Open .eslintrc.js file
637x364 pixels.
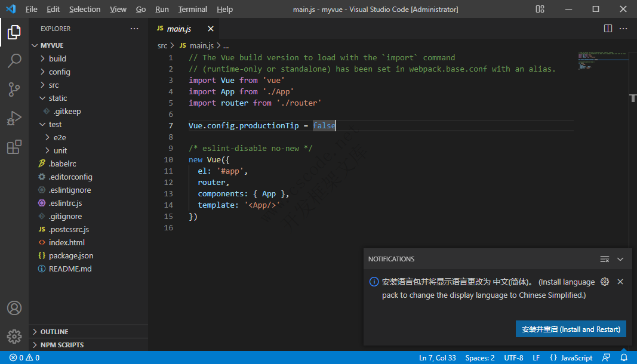click(x=65, y=203)
